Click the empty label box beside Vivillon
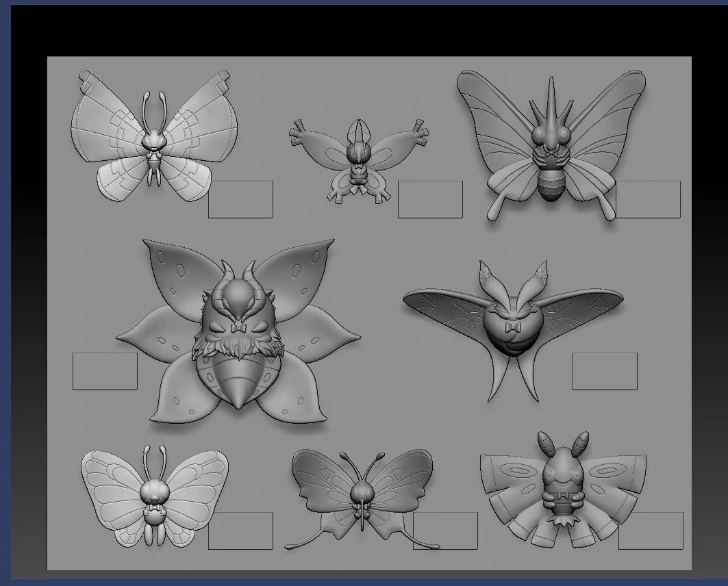 pos(240,199)
